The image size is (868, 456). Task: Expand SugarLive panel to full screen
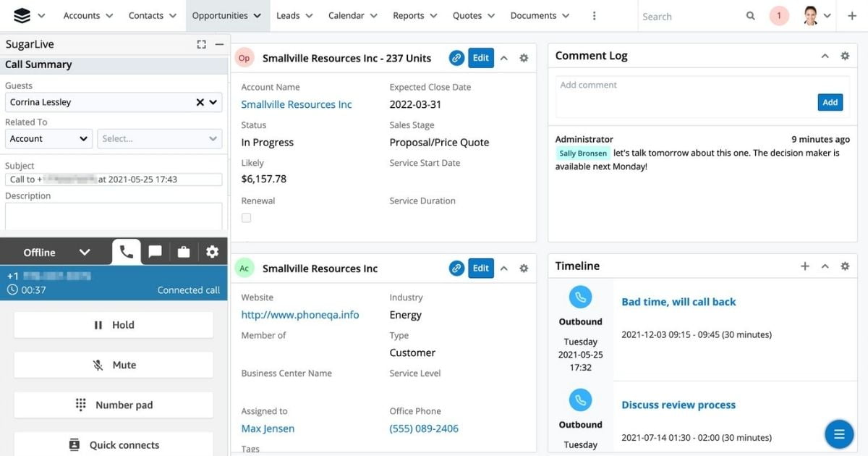202,44
